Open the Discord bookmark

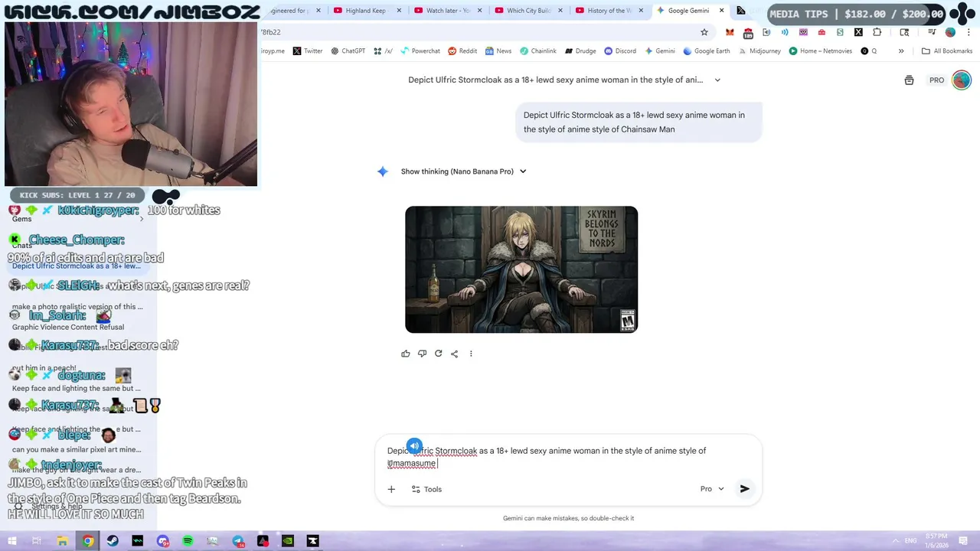[620, 51]
